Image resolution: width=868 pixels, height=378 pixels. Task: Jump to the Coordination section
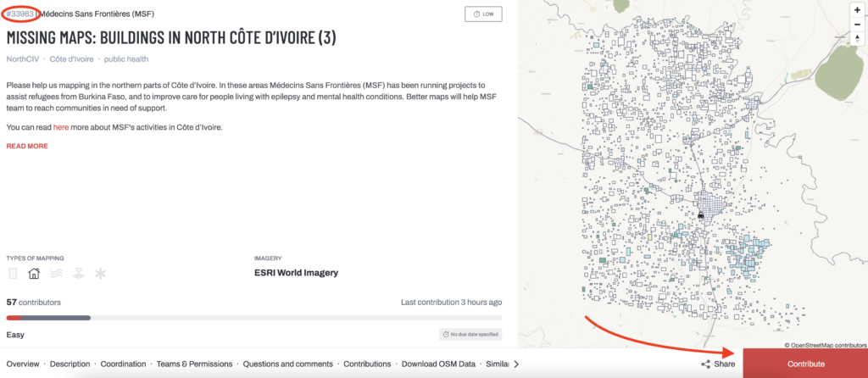[124, 364]
